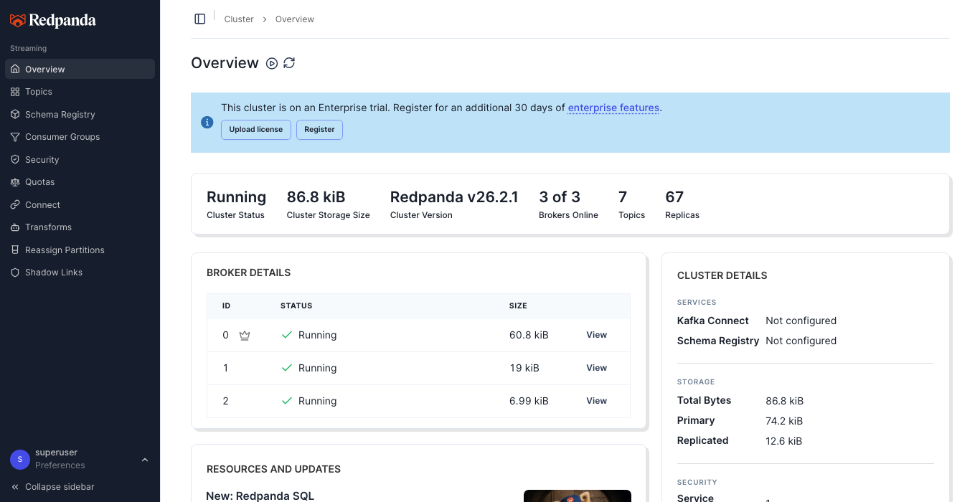Image resolution: width=980 pixels, height=502 pixels.
Task: Open the Topics page
Action: click(80, 92)
